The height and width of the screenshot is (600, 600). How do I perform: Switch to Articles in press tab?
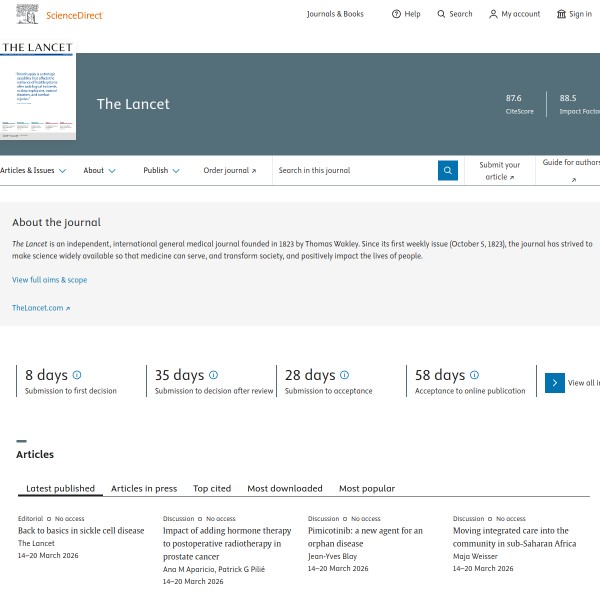tap(144, 488)
